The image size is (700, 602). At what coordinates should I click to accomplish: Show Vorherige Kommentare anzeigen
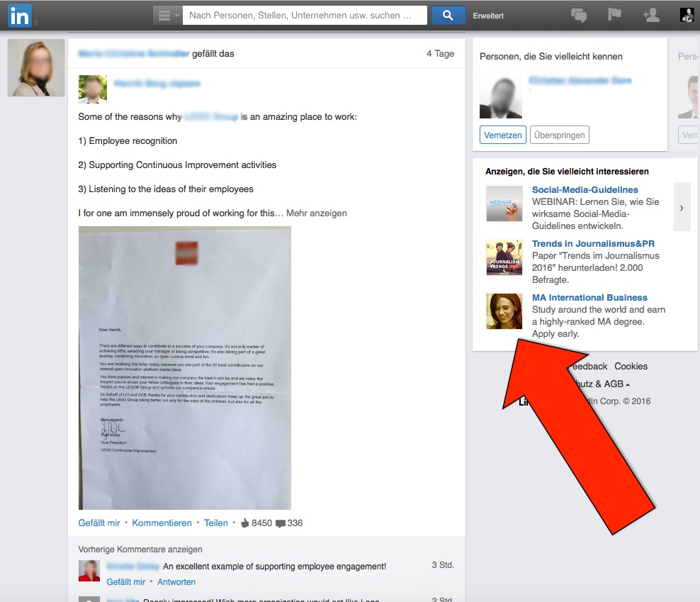pos(140,550)
